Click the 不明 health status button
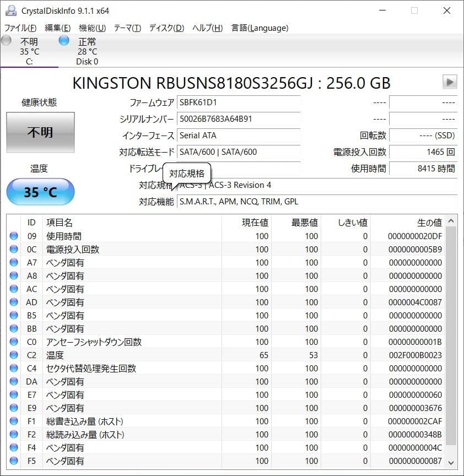This screenshot has height=476, width=464. point(40,132)
